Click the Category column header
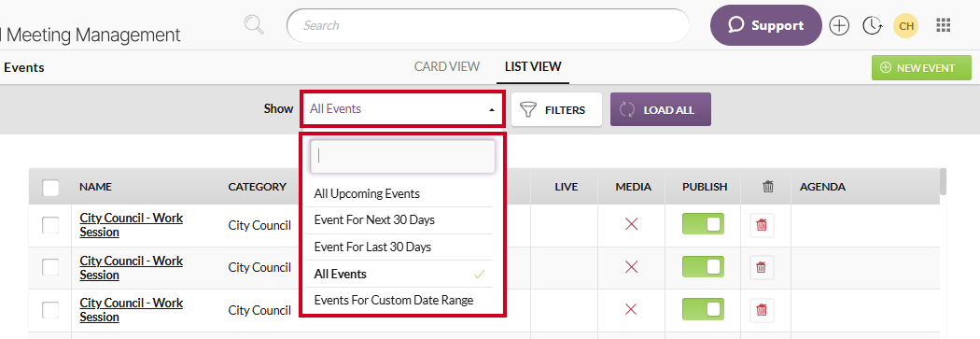Screen dimensions: 980x339 [x=257, y=187]
